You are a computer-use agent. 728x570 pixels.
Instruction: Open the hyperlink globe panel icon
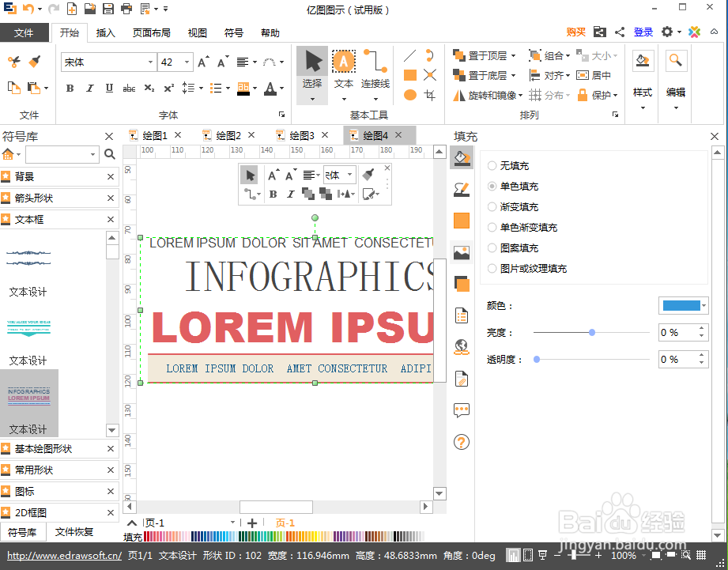pos(462,347)
